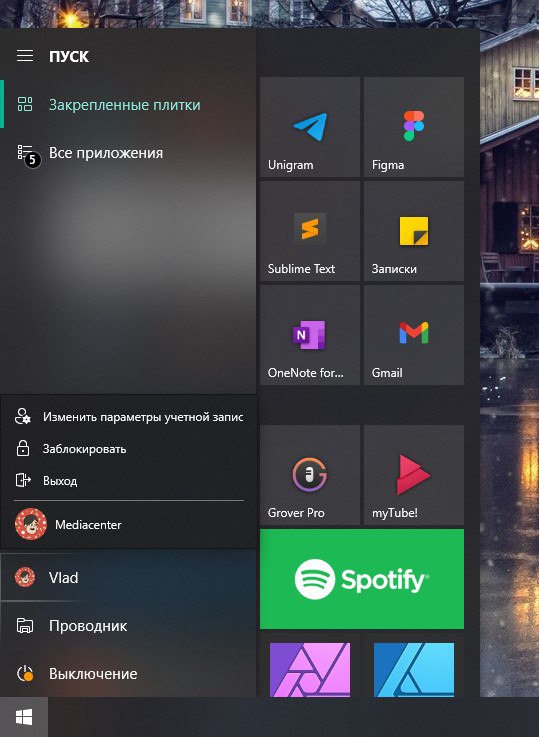Open Все приложения list
The height and width of the screenshot is (737, 539).
click(128, 153)
